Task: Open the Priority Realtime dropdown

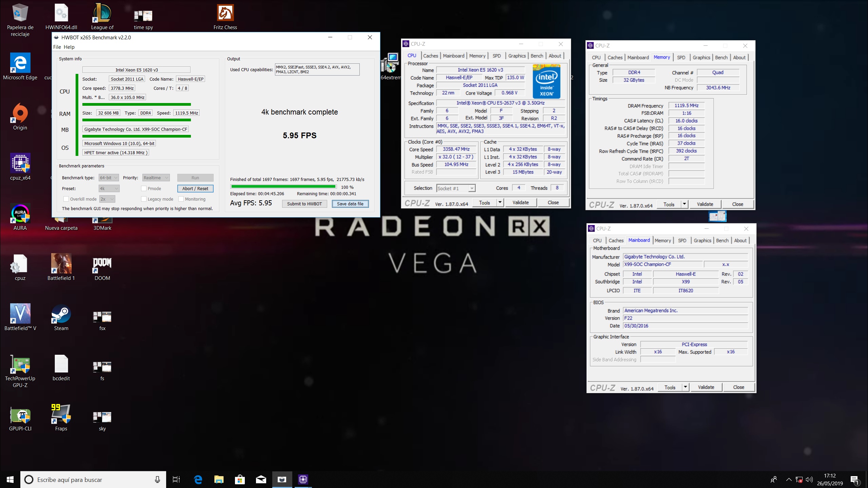Action: coord(156,178)
